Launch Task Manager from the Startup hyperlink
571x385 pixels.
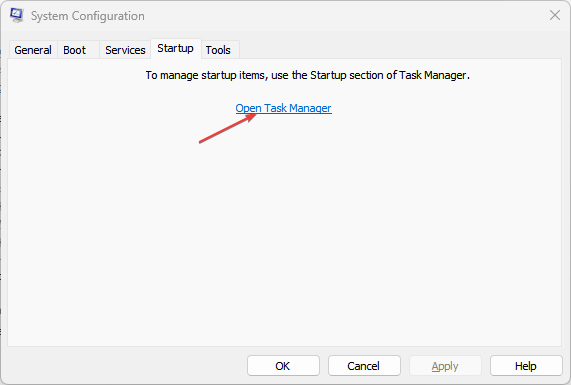[283, 108]
